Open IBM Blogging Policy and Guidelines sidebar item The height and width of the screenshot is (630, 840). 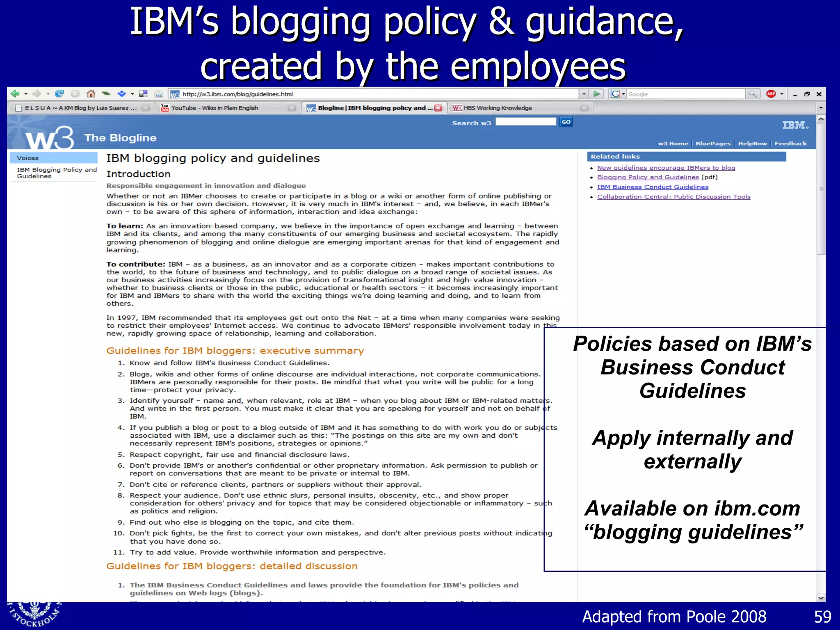pos(57,173)
